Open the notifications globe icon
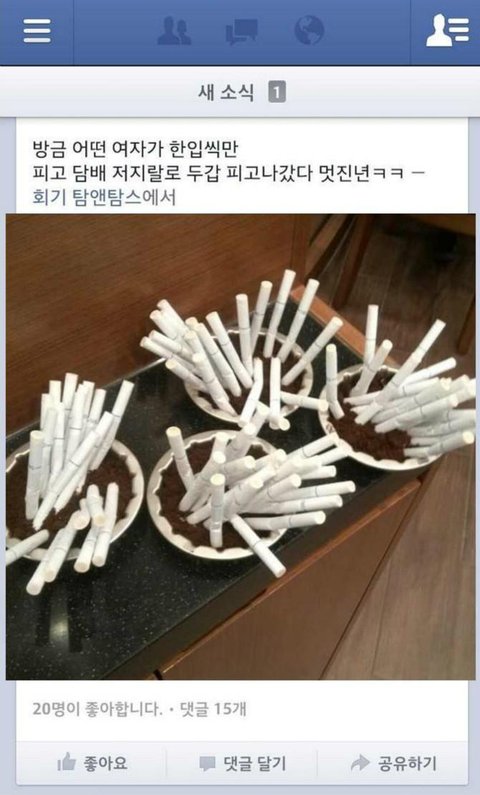The image size is (480, 795). [x=309, y=30]
